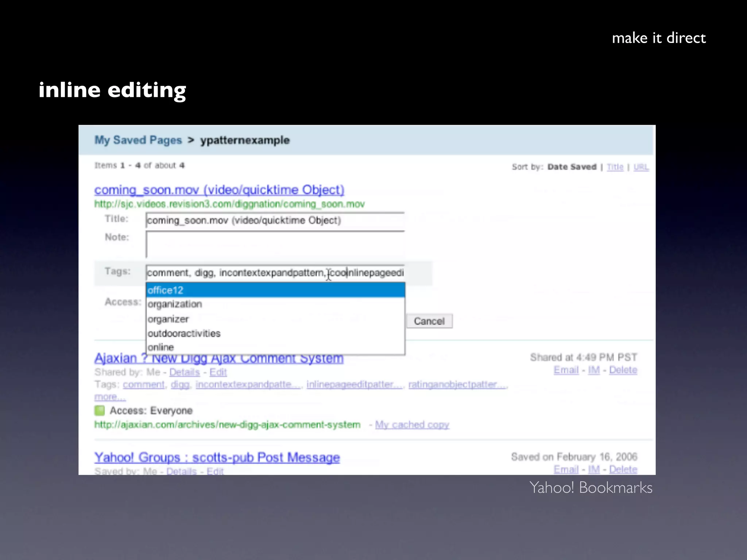
Task: Send the Yahoo! Groups bookmark by IM
Action: (594, 470)
